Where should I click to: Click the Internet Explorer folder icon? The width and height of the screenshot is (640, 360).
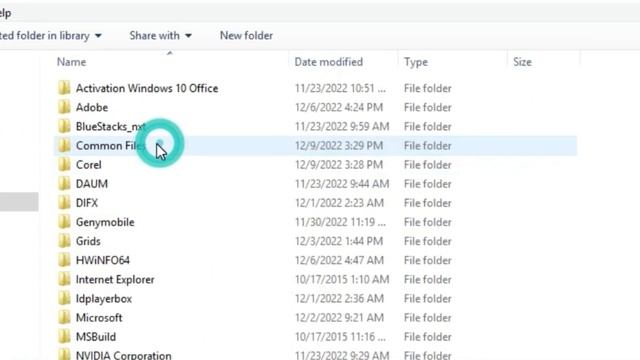[64, 280]
